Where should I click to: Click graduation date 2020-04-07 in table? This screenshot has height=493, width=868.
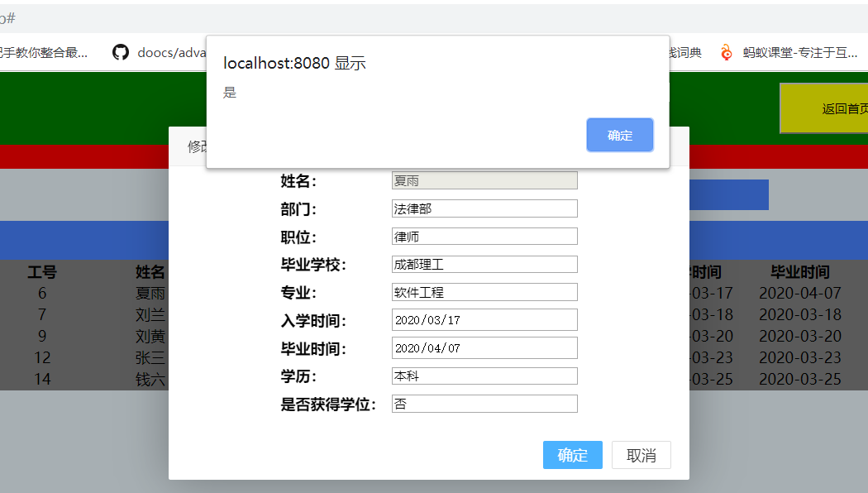point(800,293)
